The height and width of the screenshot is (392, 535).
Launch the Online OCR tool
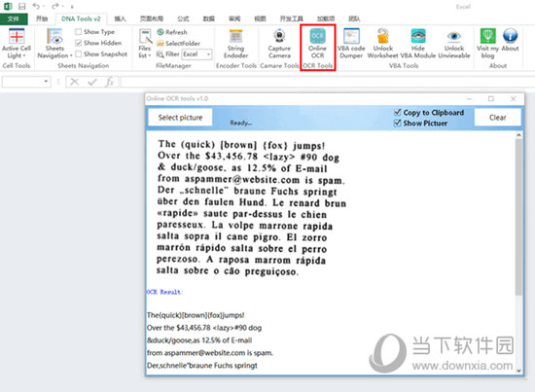[x=318, y=44]
